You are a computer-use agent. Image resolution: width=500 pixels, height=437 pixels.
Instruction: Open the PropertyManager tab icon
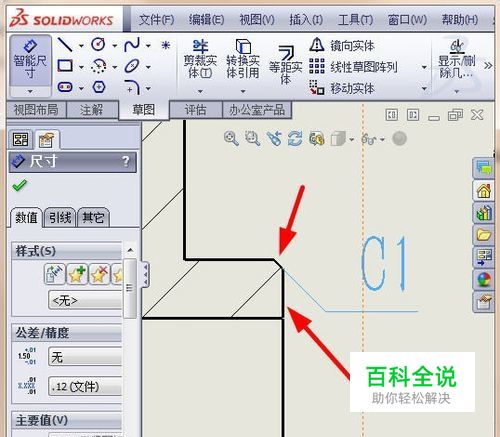pyautogui.click(x=46, y=140)
